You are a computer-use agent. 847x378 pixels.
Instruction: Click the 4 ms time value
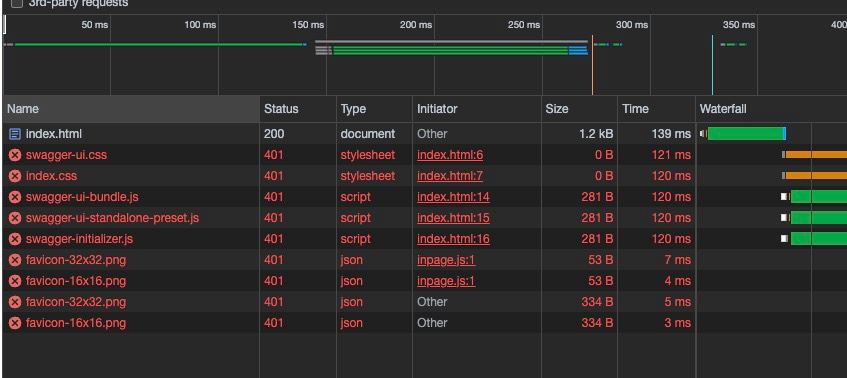click(677, 281)
